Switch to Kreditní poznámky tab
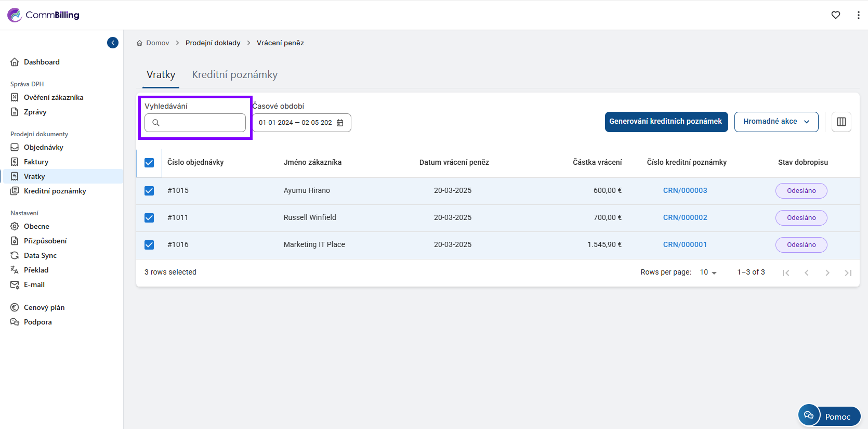The image size is (868, 429). point(234,75)
